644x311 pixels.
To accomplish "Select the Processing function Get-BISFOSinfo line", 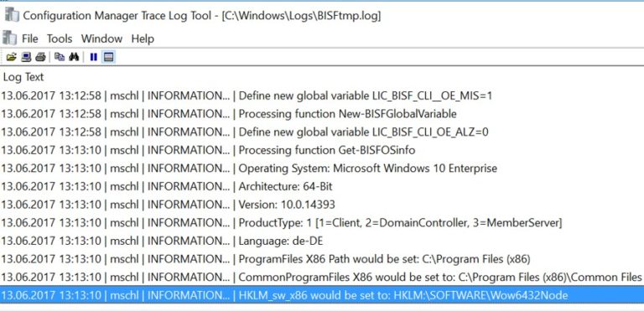I will pyautogui.click(x=322, y=150).
